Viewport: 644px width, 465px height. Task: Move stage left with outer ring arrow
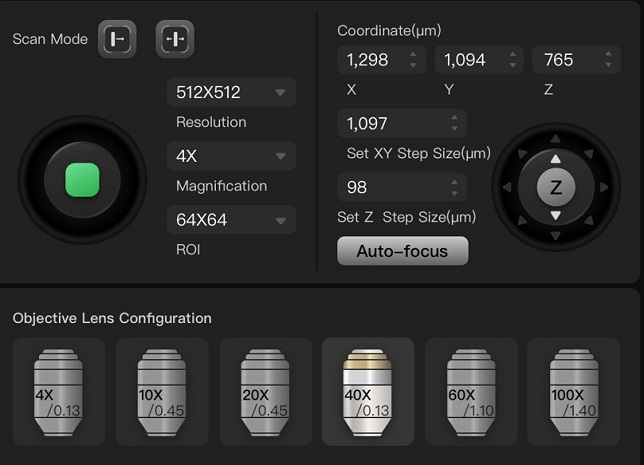coord(508,187)
